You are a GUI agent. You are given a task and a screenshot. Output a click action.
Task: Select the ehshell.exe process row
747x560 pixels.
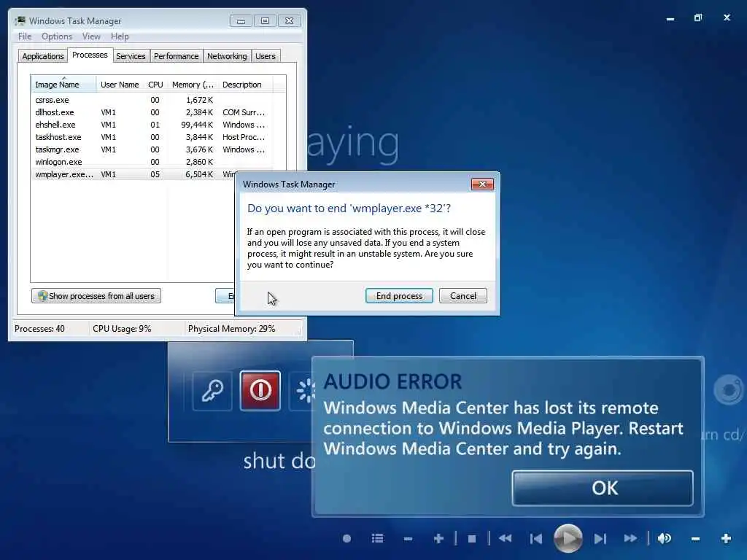click(152, 125)
